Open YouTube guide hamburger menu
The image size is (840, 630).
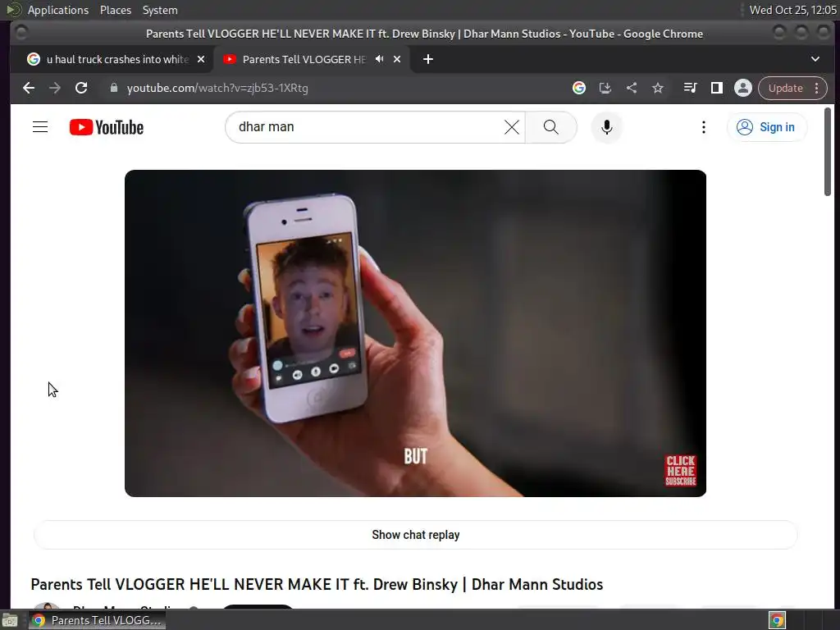(40, 127)
